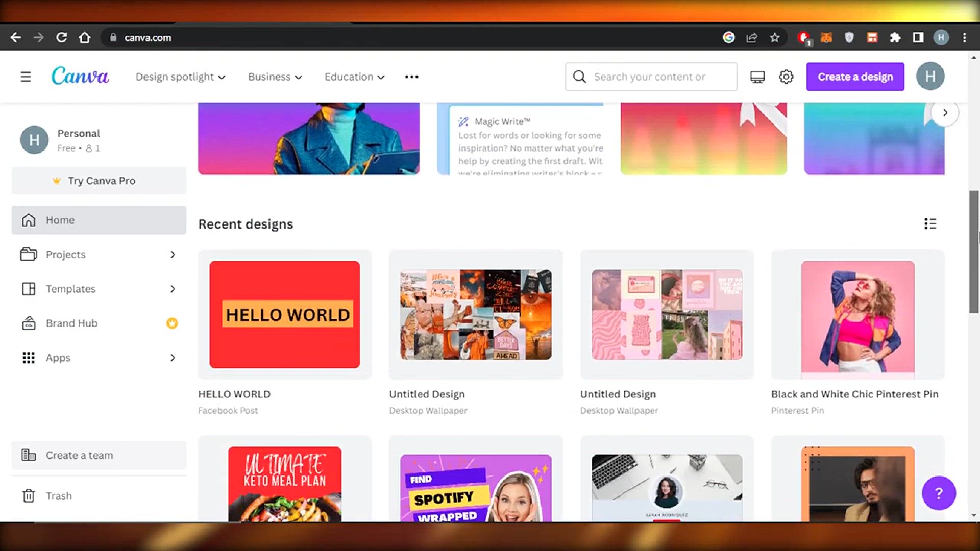Image resolution: width=980 pixels, height=551 pixels.
Task: Select Home in sidebar
Action: coord(99,220)
